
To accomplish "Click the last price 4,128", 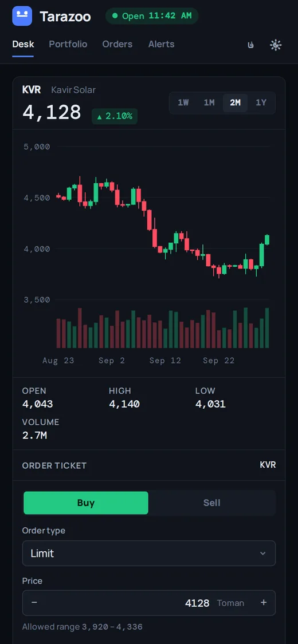I will click(52, 112).
